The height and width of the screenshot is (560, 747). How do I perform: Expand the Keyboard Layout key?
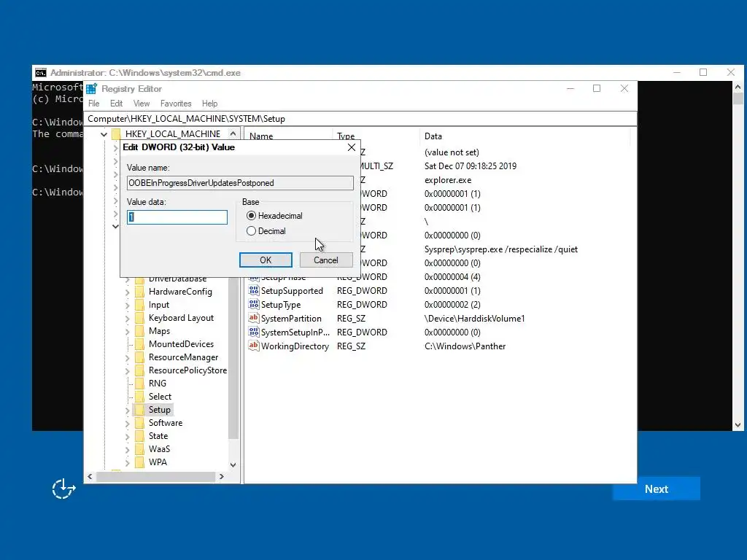click(127, 318)
